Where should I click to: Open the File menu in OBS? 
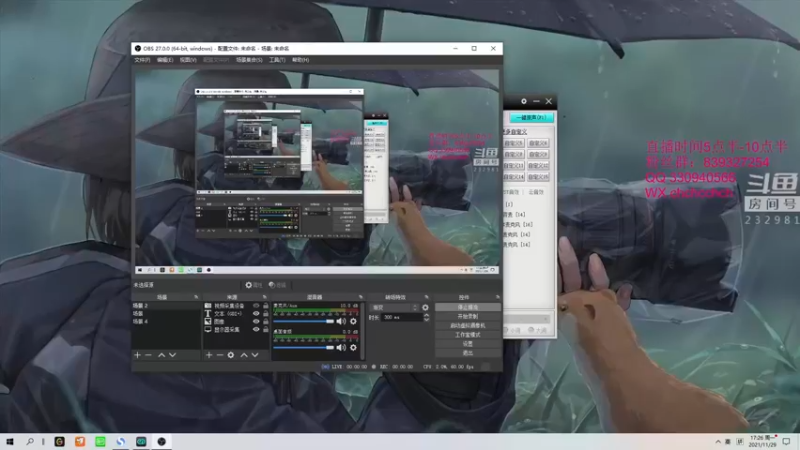pyautogui.click(x=142, y=60)
